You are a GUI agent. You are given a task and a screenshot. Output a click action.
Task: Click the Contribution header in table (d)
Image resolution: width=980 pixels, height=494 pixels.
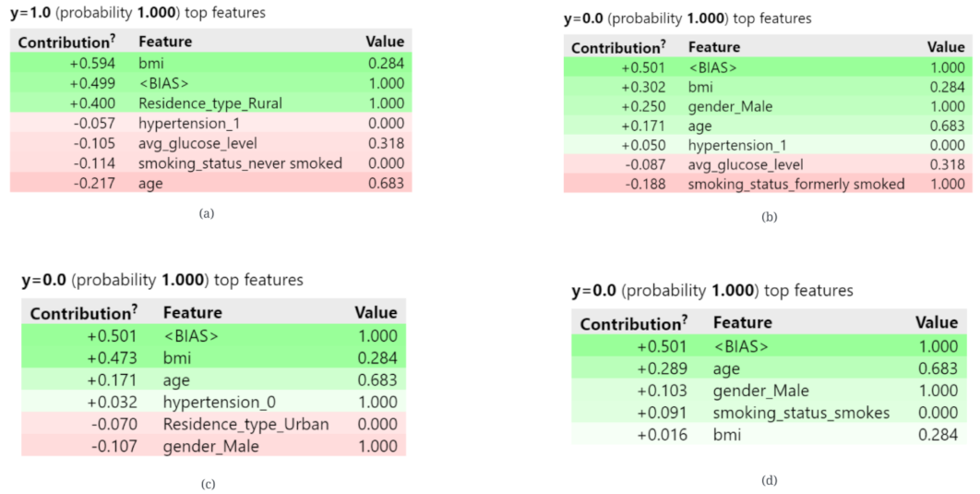630,324
